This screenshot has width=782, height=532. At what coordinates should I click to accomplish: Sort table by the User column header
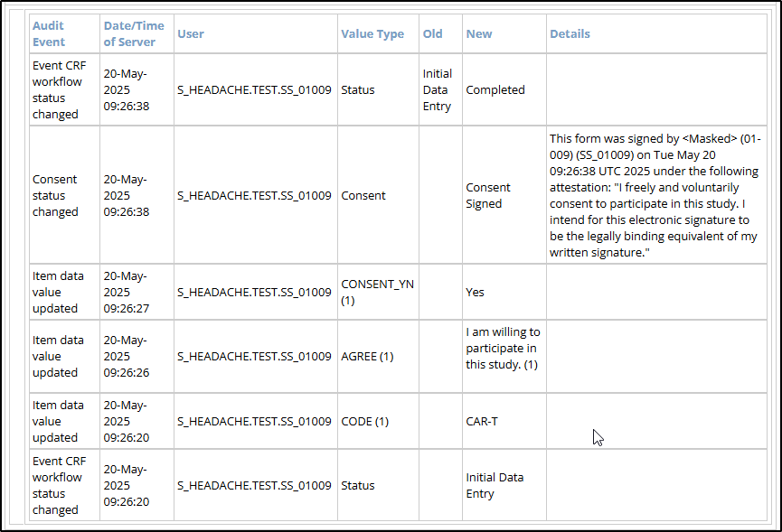[189, 33]
